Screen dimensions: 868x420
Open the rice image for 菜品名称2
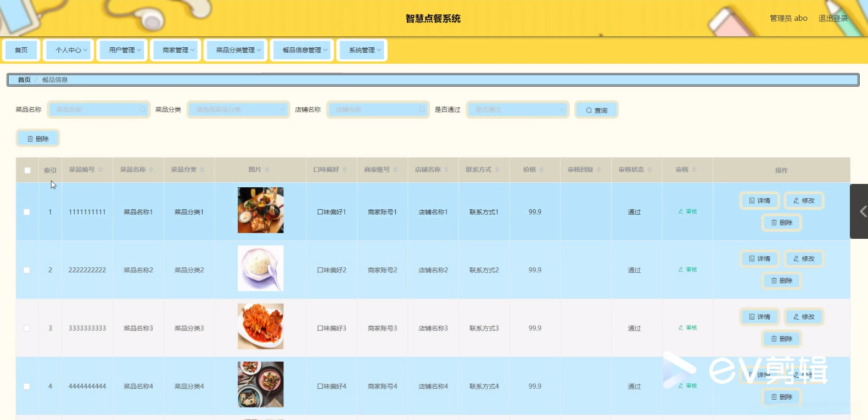pyautogui.click(x=261, y=268)
